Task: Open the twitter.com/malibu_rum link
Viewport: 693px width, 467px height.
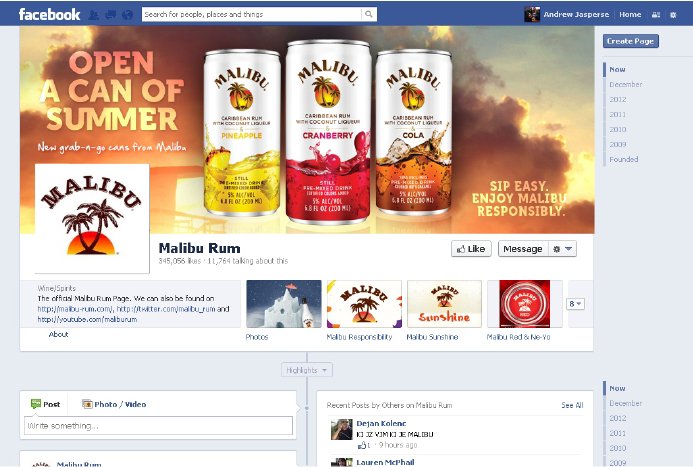Action: tap(166, 309)
